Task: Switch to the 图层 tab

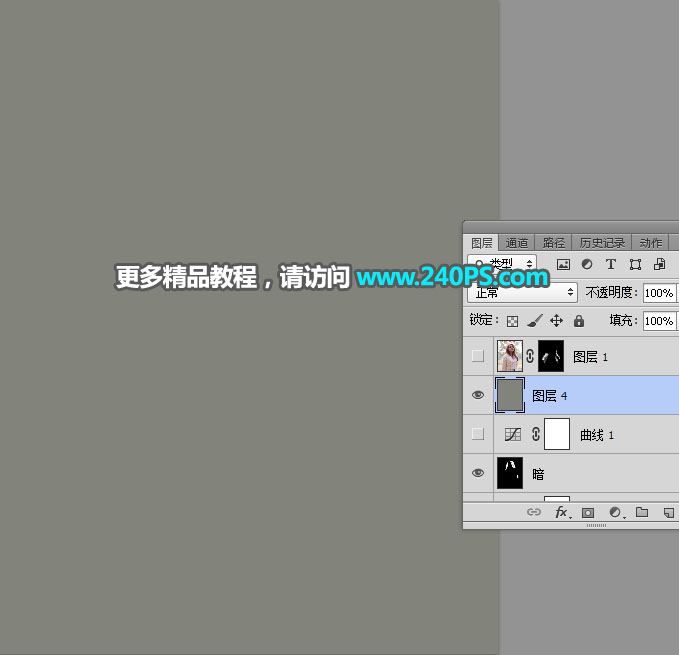Action: tap(482, 243)
